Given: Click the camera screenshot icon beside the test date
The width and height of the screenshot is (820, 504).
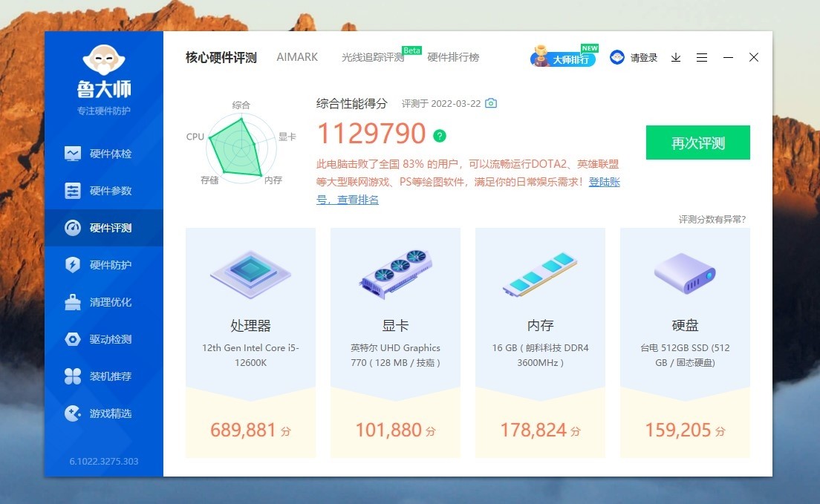Looking at the screenshot, I should tap(490, 103).
